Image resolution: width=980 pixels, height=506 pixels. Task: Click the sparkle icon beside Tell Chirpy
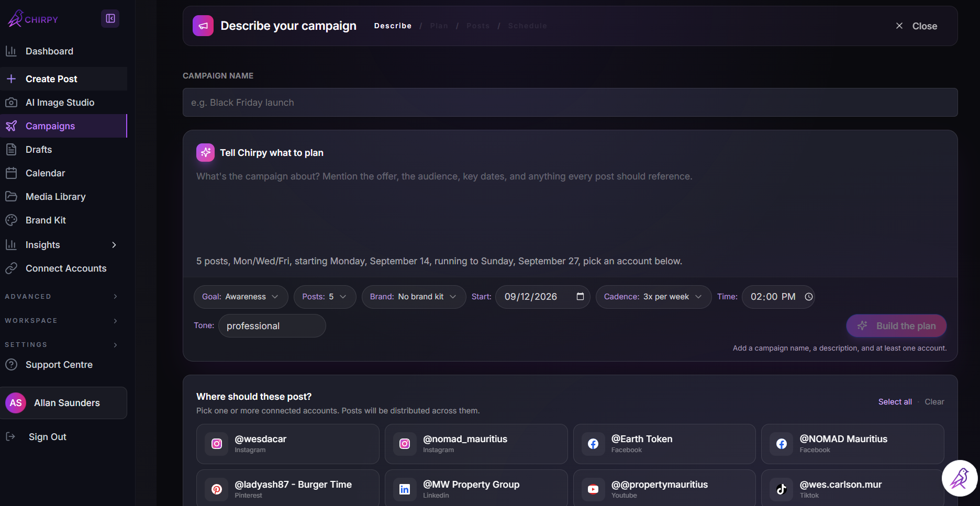205,153
